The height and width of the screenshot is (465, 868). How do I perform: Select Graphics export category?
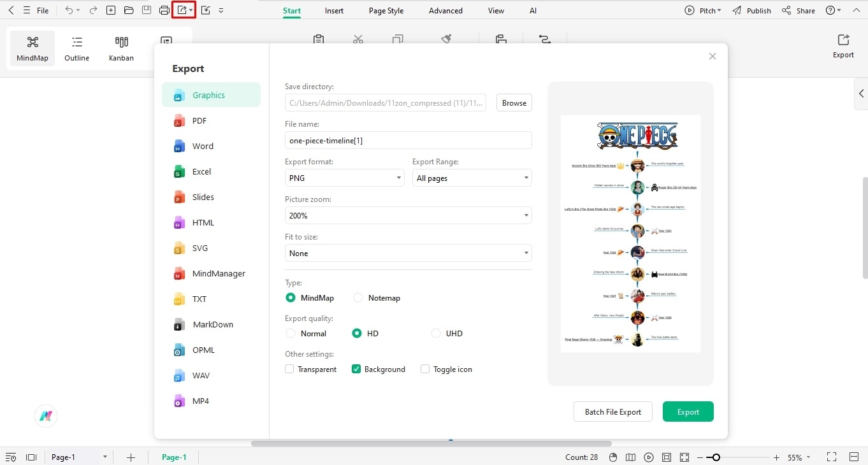click(211, 95)
